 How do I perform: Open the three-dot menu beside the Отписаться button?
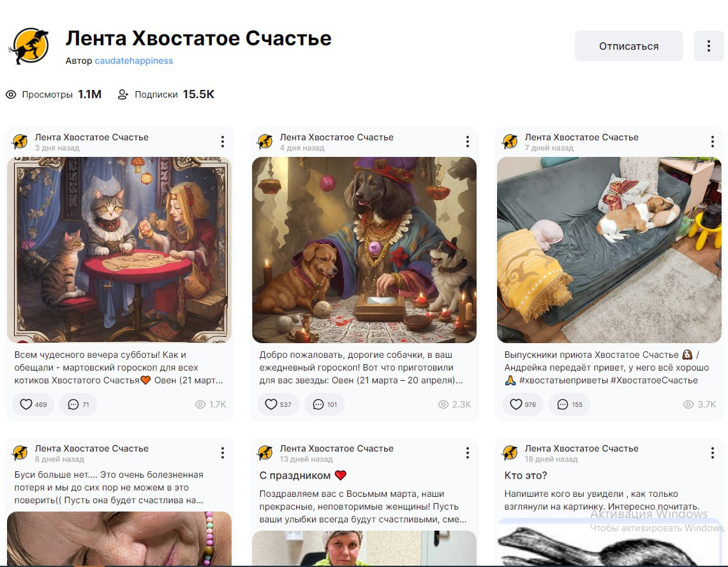(708, 46)
